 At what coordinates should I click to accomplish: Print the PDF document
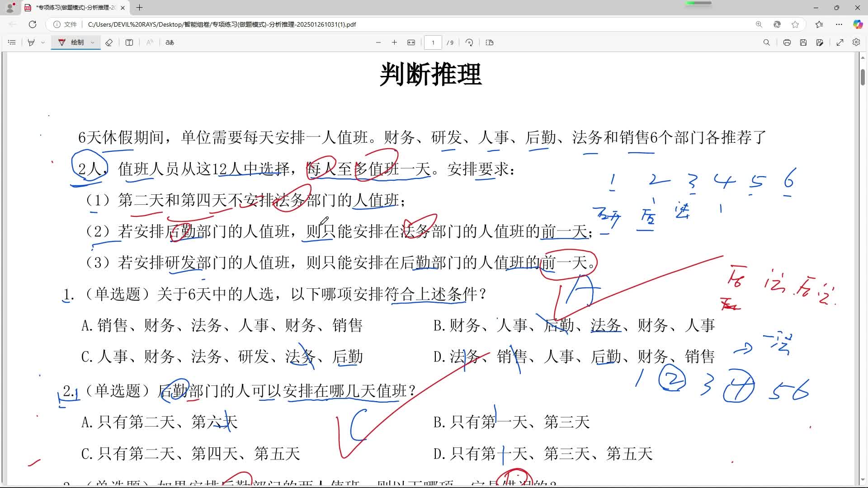787,42
